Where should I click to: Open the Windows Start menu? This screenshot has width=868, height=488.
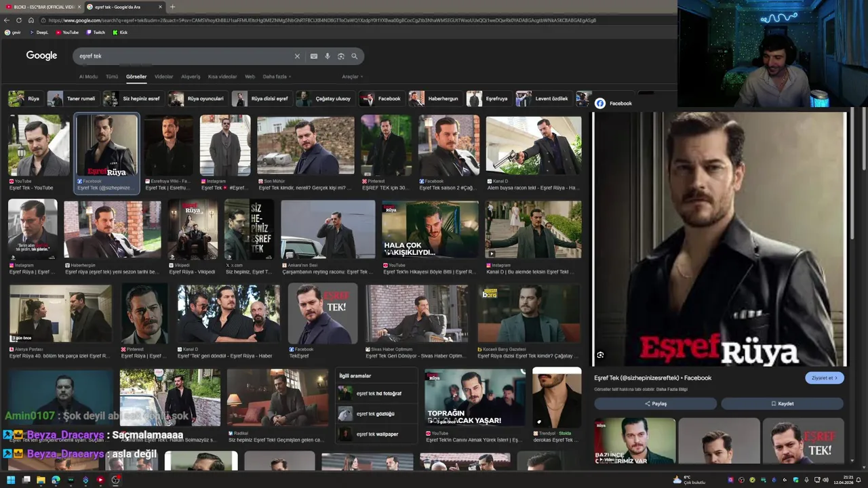[11, 480]
